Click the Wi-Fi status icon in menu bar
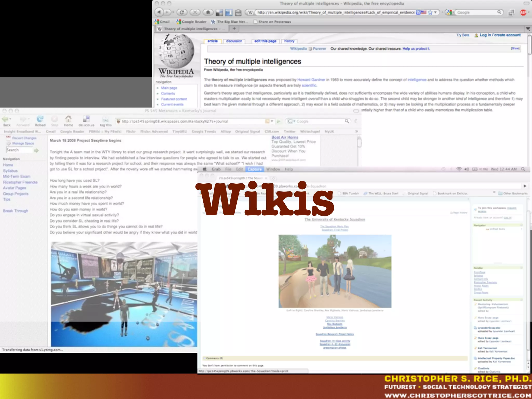This screenshot has width=532, height=399. 459,169
